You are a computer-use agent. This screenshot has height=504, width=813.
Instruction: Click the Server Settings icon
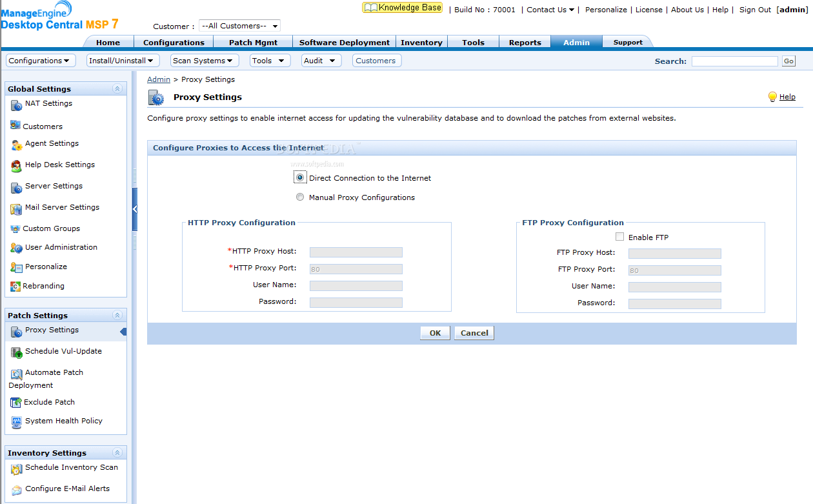pyautogui.click(x=17, y=188)
